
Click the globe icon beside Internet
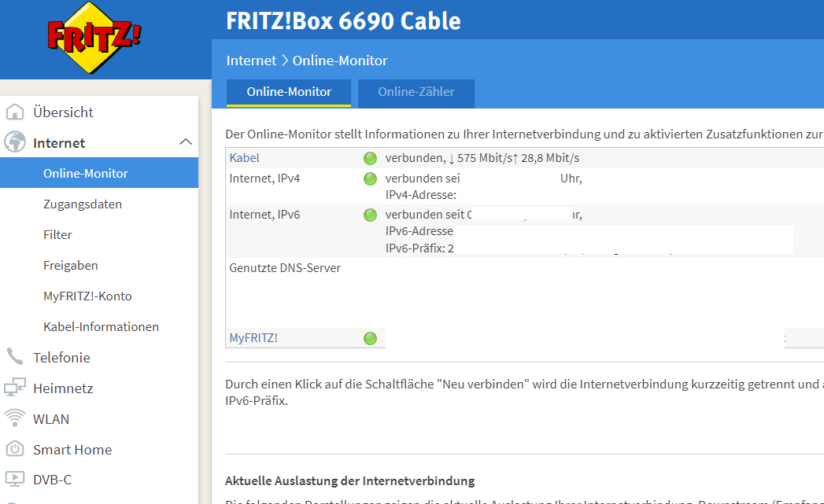click(15, 142)
